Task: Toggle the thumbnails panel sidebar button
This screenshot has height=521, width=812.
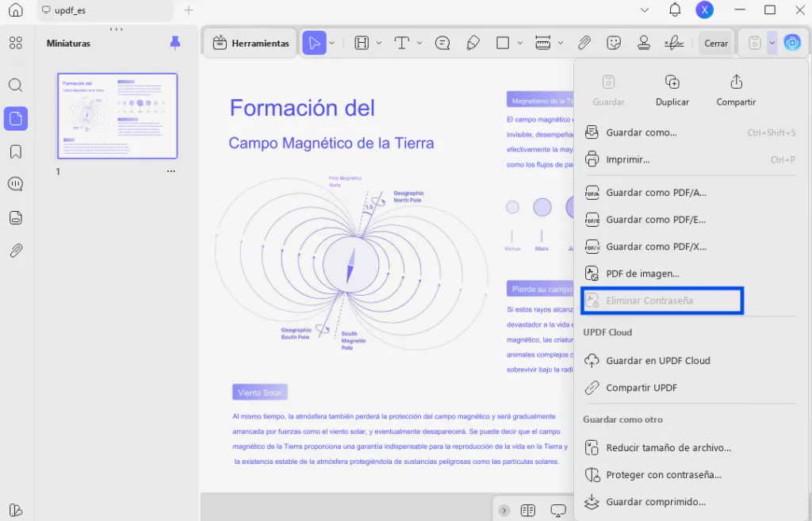Action: click(x=15, y=119)
